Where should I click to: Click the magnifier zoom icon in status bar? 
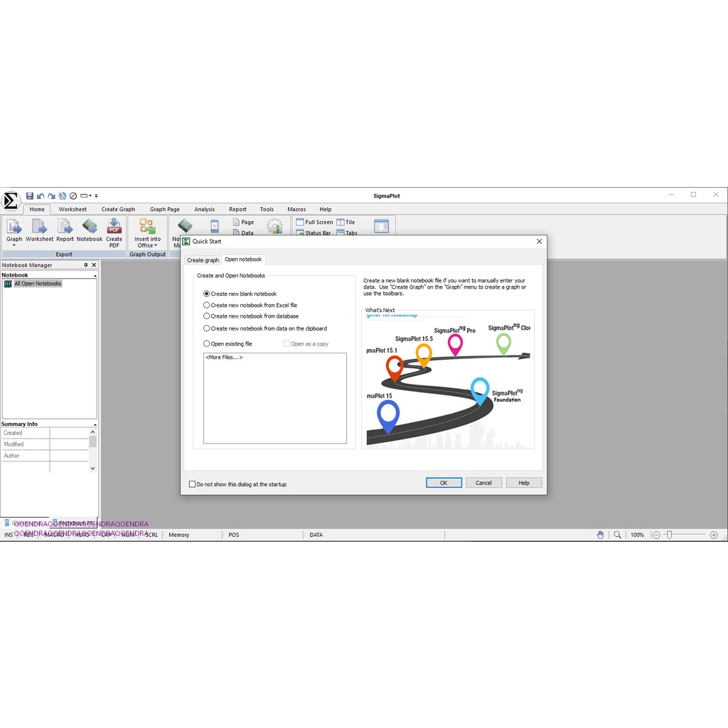tap(617, 535)
